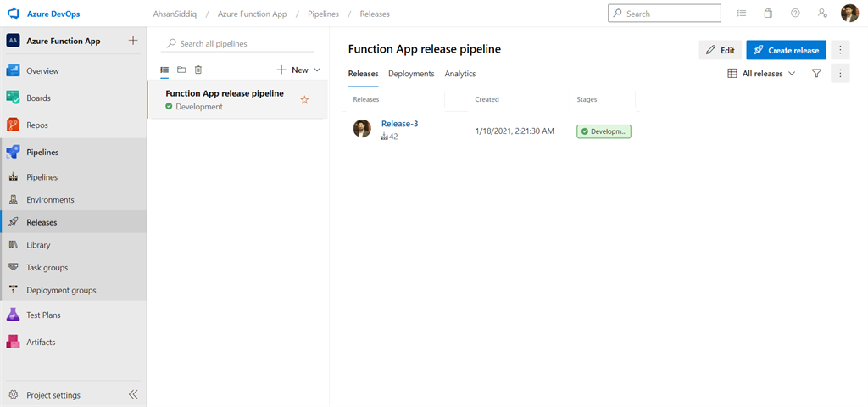Open the work items list icon in header
This screenshot has width=868, height=407.
point(742,14)
